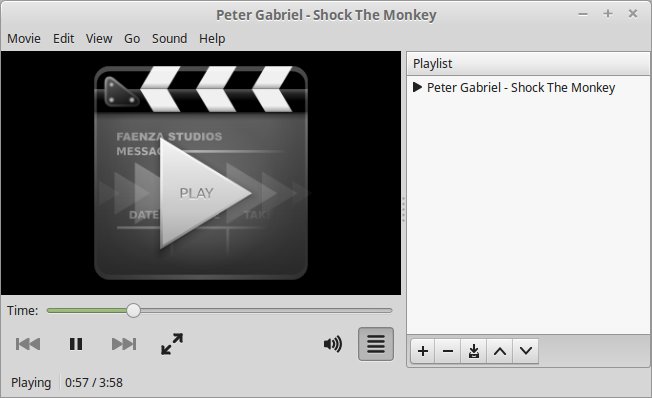
Task: Open the Movie menu
Action: point(24,39)
